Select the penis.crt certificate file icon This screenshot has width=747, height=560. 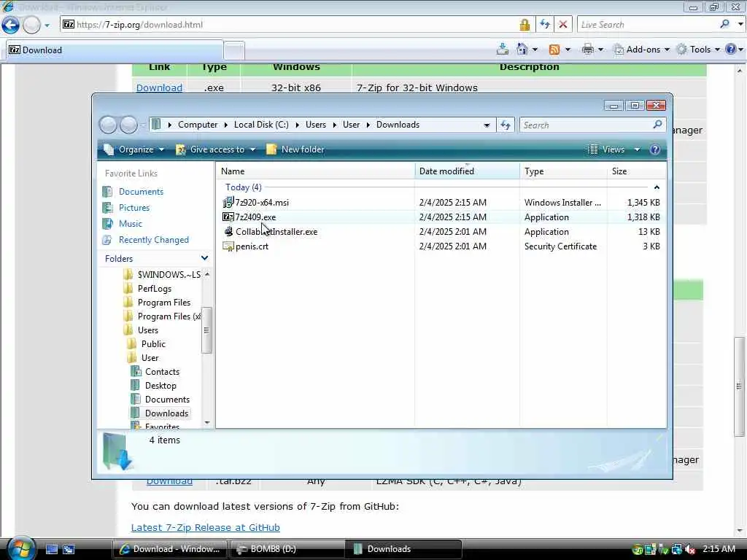(x=228, y=246)
